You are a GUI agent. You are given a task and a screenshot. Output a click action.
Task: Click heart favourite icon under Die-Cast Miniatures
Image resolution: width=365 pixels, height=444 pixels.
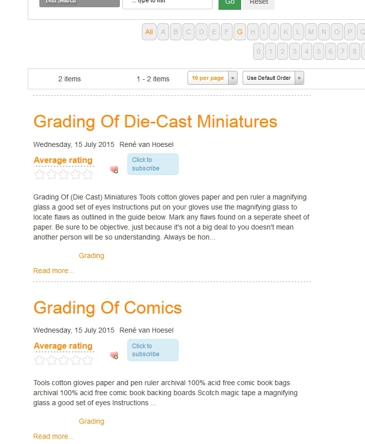point(114,170)
